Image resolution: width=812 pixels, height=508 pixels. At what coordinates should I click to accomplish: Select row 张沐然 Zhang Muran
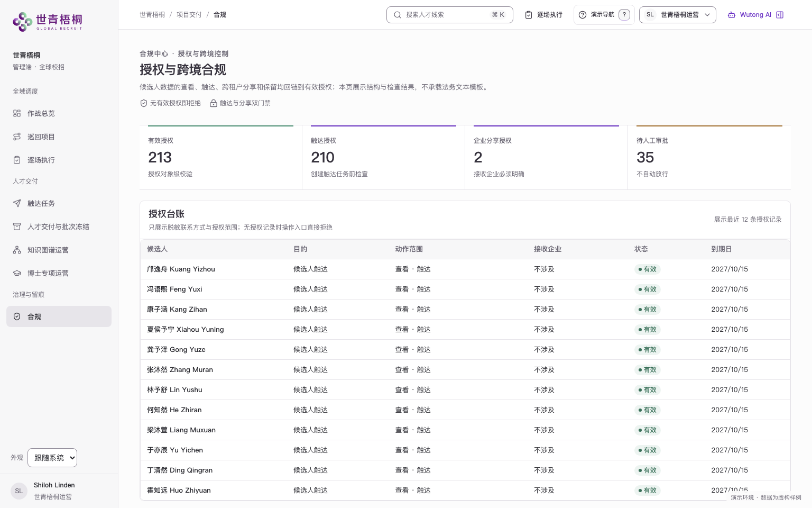tap(465, 370)
